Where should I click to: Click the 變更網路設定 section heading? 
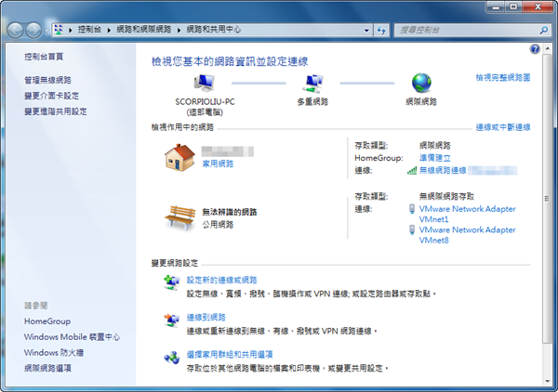(x=175, y=263)
